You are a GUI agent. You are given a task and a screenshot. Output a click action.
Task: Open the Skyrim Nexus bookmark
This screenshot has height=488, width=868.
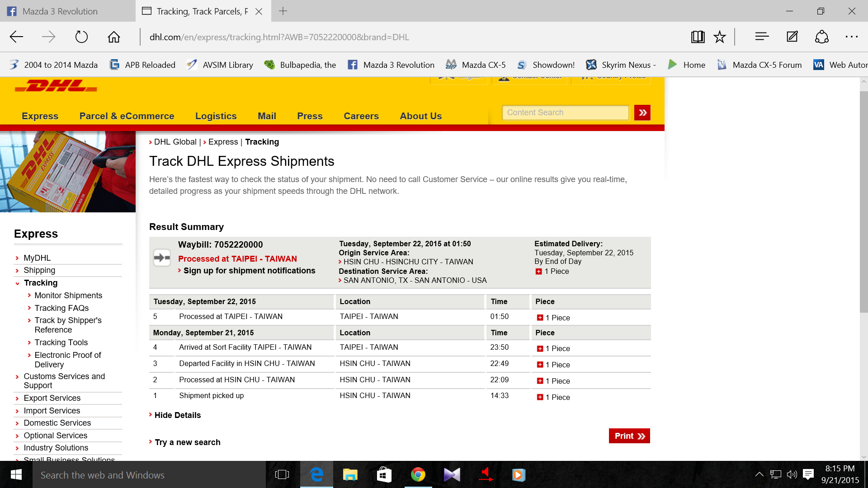coord(621,65)
